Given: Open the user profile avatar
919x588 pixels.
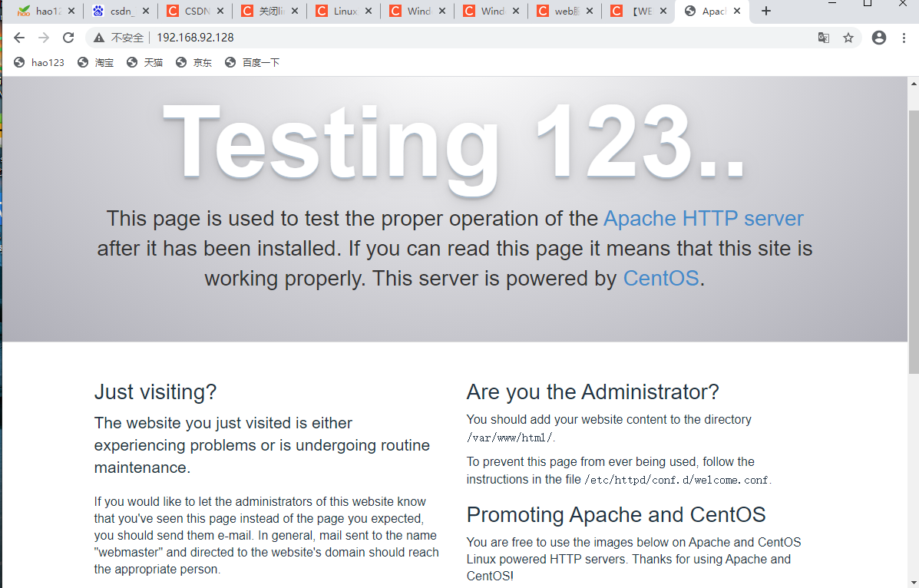Looking at the screenshot, I should coord(878,38).
